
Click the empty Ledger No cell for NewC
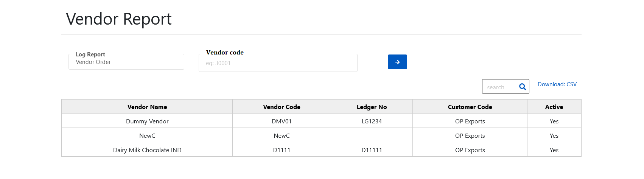[x=372, y=136]
